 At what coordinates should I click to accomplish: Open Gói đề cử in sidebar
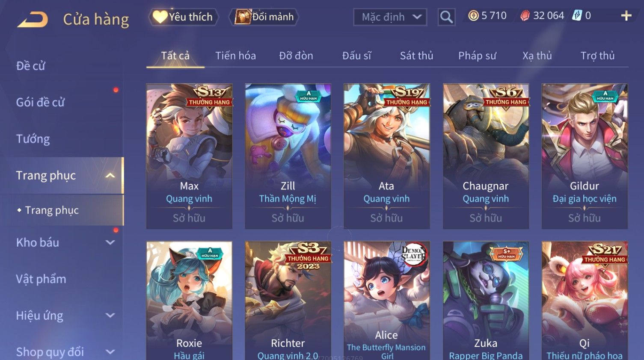(40, 103)
